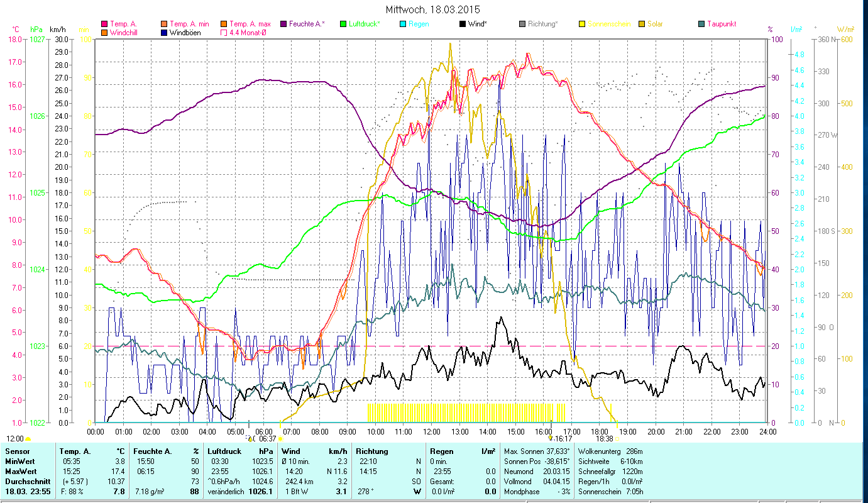The height and width of the screenshot is (503, 868).
Task: Click the 'Schneefallgr 1220m' entry
Action: (610, 472)
